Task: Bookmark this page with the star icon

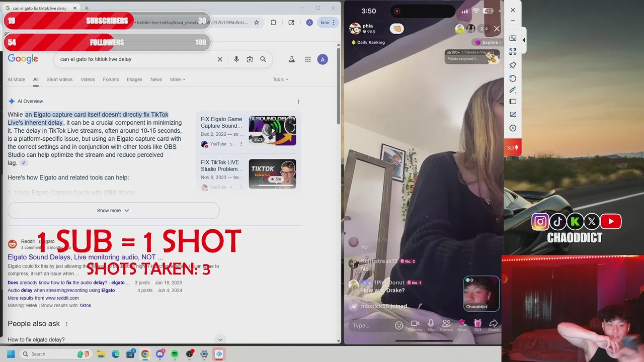Action: click(257, 22)
